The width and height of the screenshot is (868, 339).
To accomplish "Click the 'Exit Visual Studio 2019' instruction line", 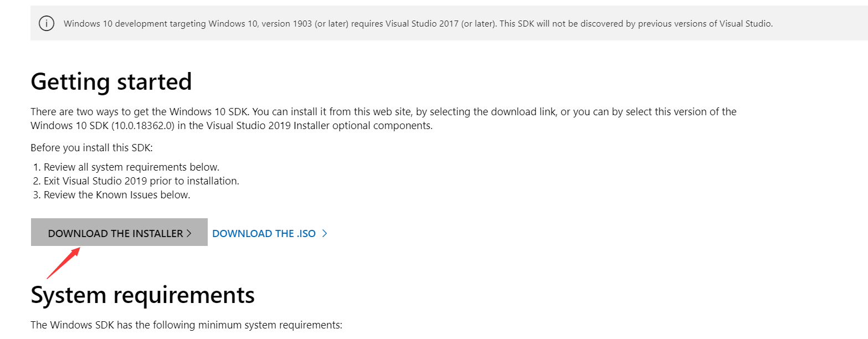I will coord(135,181).
